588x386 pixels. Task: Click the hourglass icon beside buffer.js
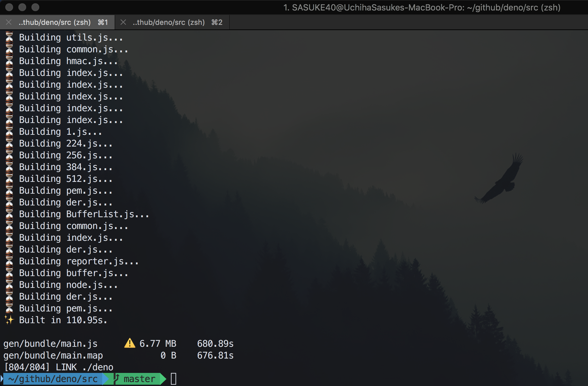pyautogui.click(x=9, y=273)
